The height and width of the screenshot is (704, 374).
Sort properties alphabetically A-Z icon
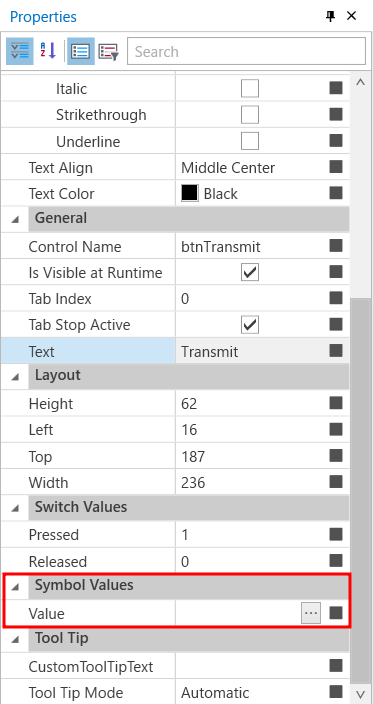(x=48, y=52)
